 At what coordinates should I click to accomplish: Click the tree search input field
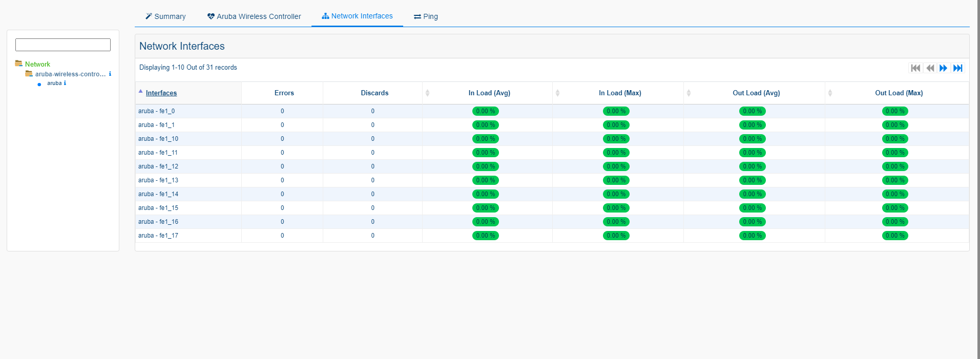63,45
